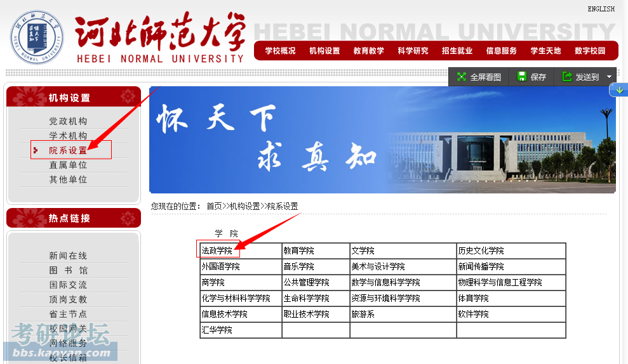Open 信息技术学院 link

point(224,314)
